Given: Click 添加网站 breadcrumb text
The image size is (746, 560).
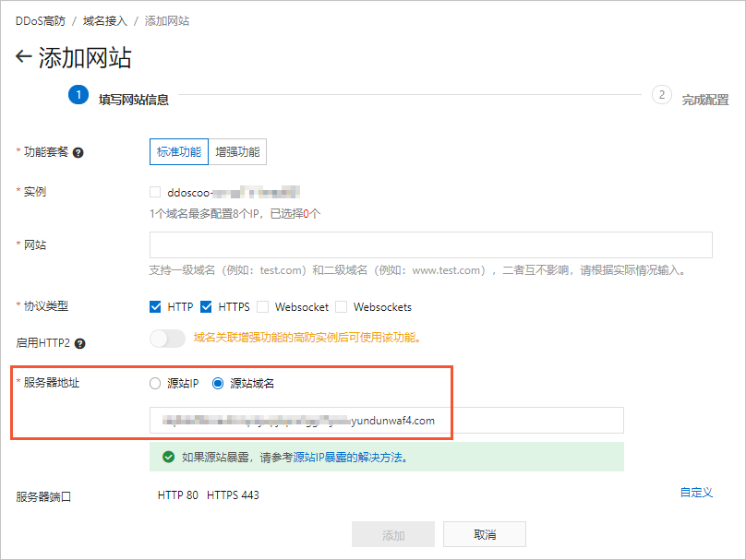Looking at the screenshot, I should (167, 21).
